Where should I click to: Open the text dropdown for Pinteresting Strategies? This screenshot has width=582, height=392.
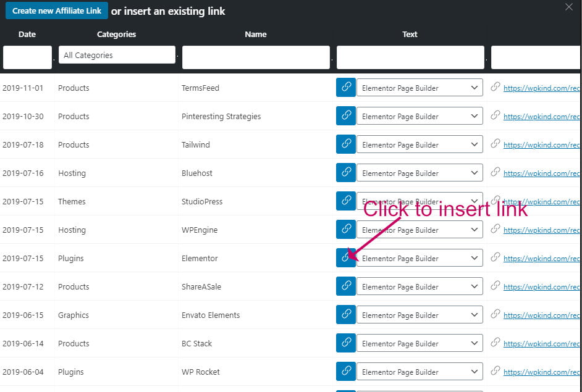pyautogui.click(x=420, y=115)
